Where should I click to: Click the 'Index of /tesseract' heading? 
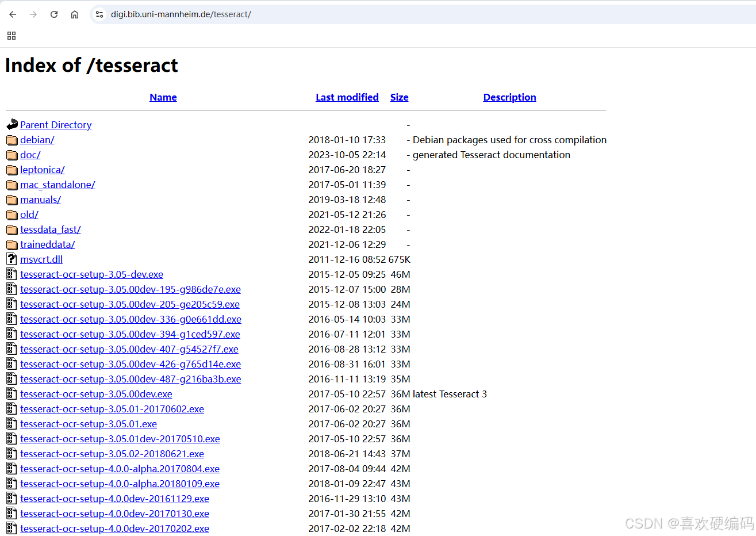click(91, 65)
